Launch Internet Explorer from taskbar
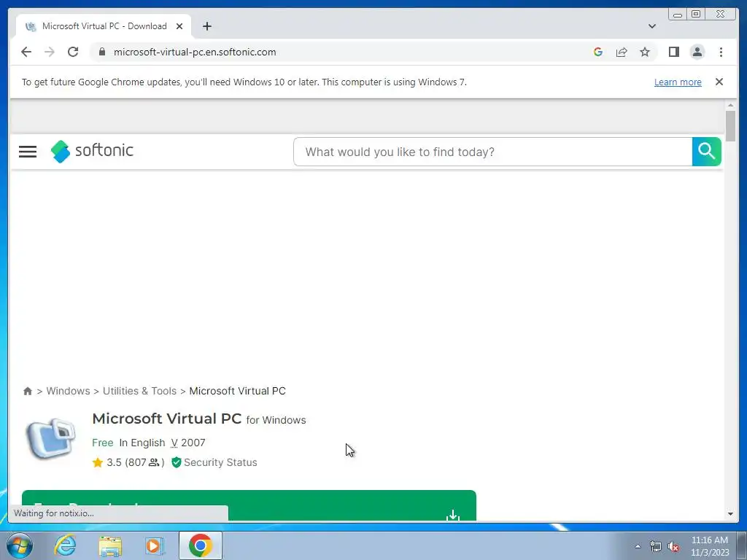Screen dimensions: 747x560 tap(65, 545)
